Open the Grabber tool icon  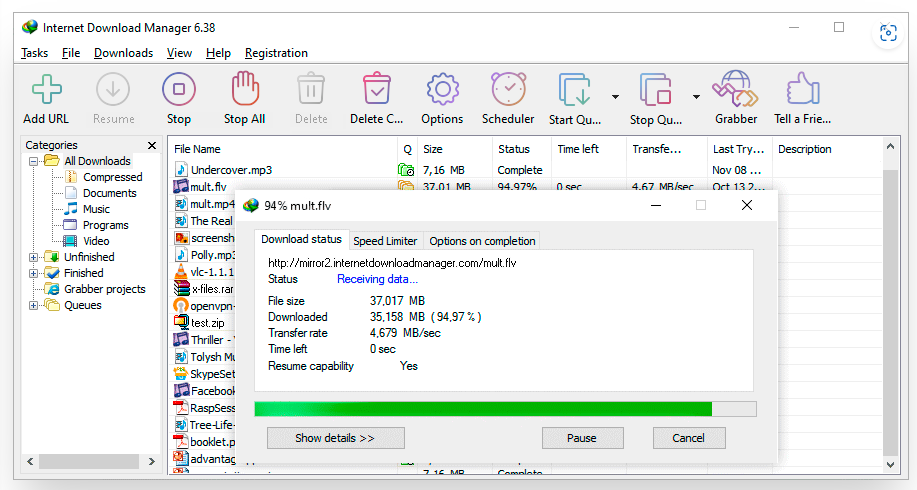pos(735,91)
